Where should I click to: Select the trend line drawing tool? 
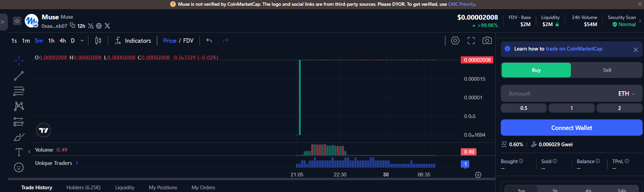pos(19,76)
